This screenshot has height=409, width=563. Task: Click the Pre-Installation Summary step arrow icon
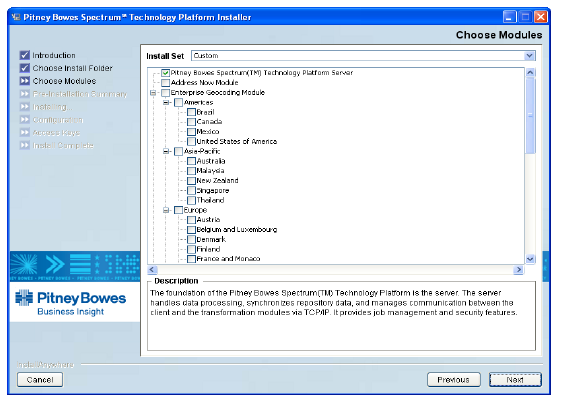point(25,94)
